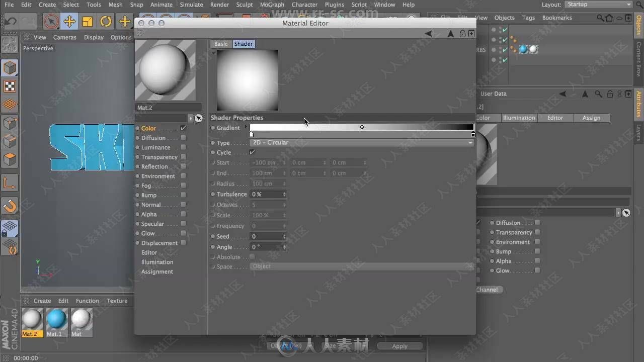644x362 pixels.
Task: Click the white gradient knot
Action: point(252,134)
